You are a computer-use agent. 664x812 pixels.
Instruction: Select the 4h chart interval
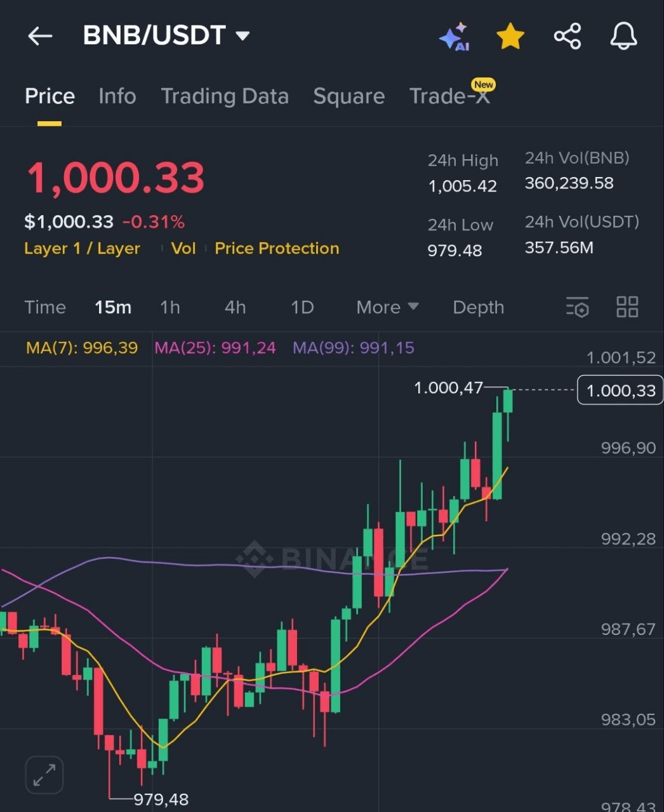235,307
